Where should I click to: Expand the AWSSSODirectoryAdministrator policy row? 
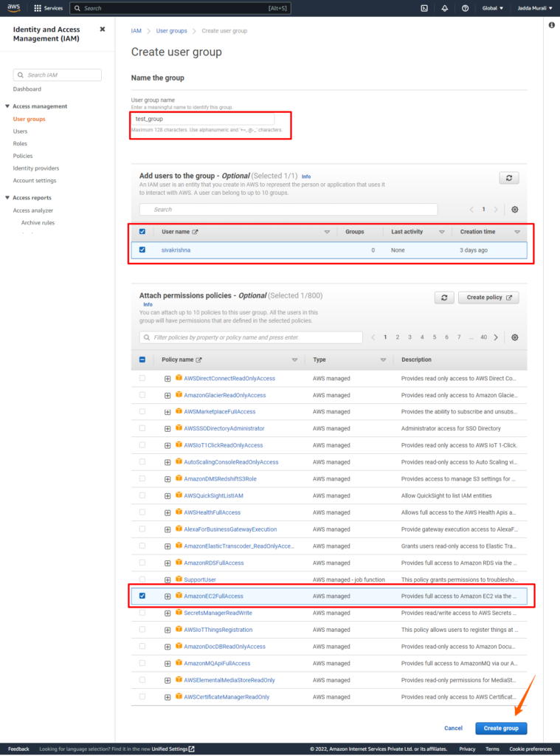[x=167, y=429]
